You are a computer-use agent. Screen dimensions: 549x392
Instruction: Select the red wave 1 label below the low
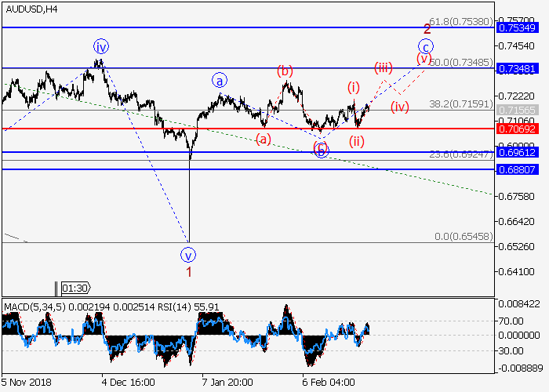pyautogui.click(x=188, y=271)
